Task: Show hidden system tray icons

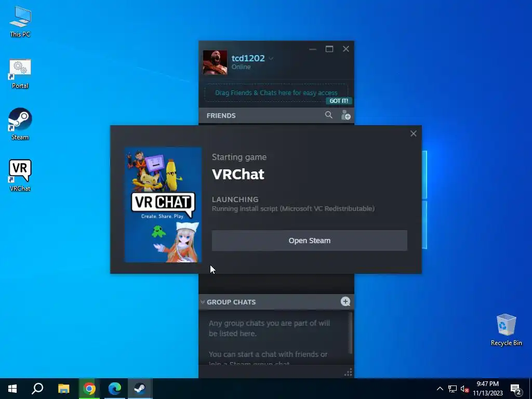Action: (440, 389)
